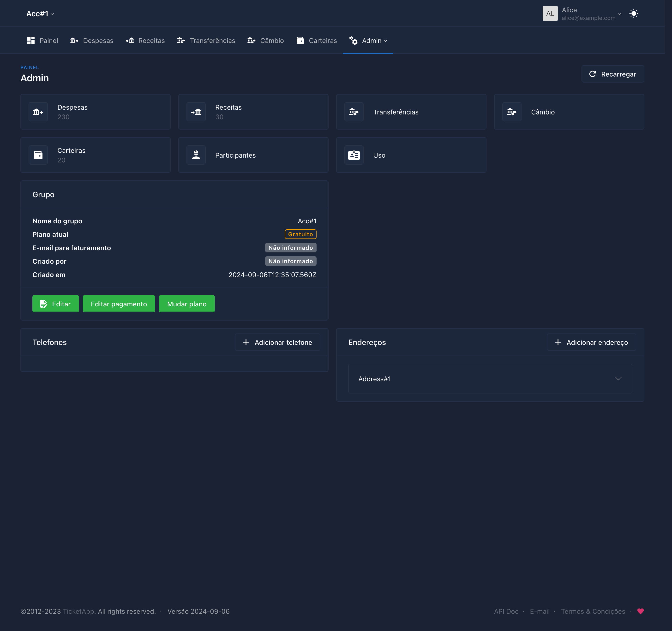The image size is (672, 631).
Task: Click the plus icon in Adicionar telefone
Action: (246, 342)
